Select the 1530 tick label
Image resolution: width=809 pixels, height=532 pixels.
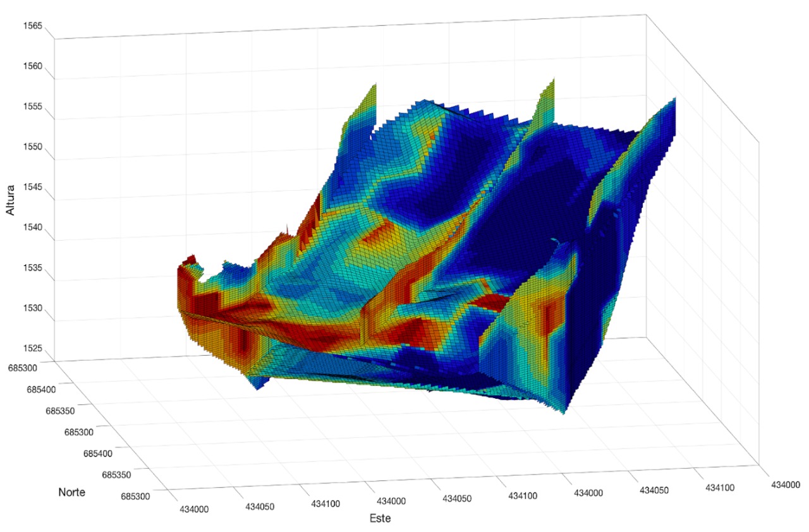coord(32,309)
